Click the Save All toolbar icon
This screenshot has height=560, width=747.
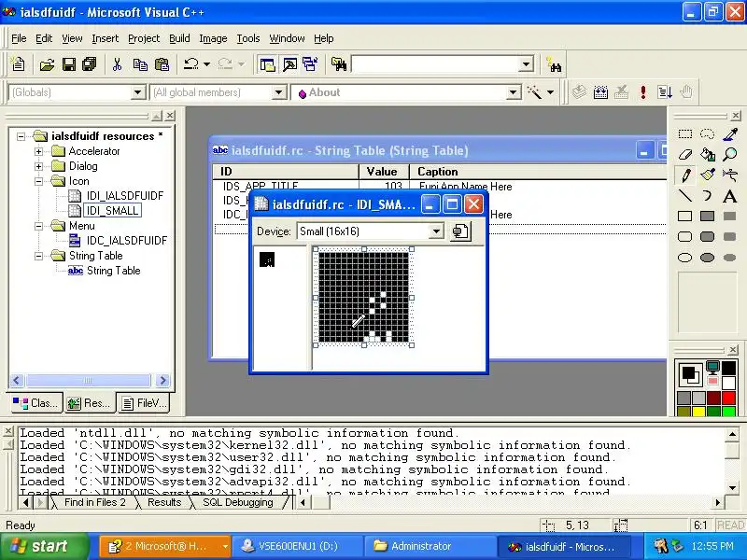90,64
